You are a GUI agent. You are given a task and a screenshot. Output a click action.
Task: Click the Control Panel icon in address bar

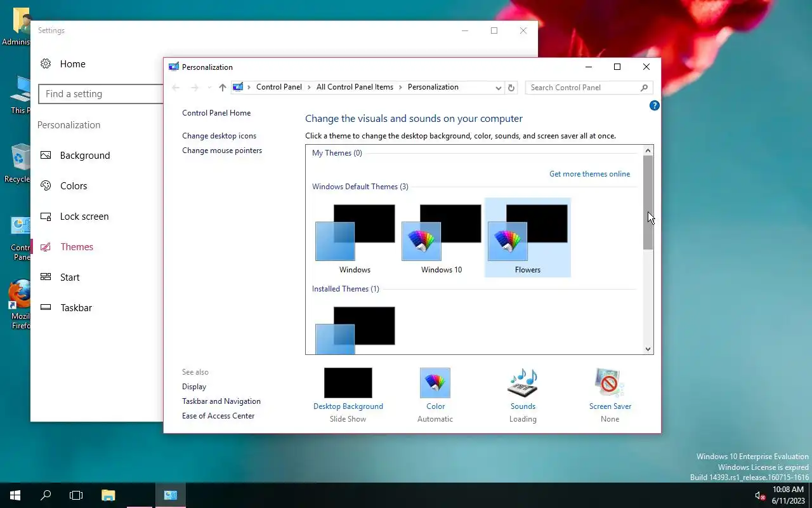(x=238, y=87)
